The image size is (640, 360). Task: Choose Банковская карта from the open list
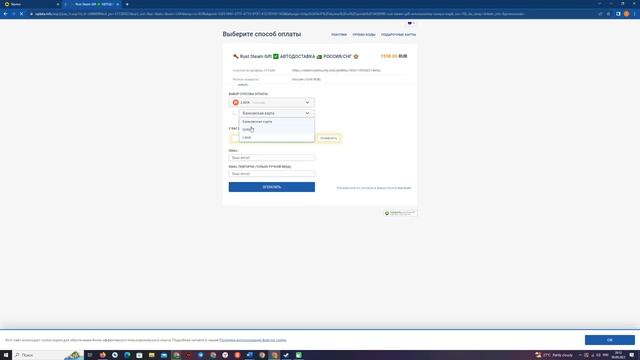click(x=276, y=122)
